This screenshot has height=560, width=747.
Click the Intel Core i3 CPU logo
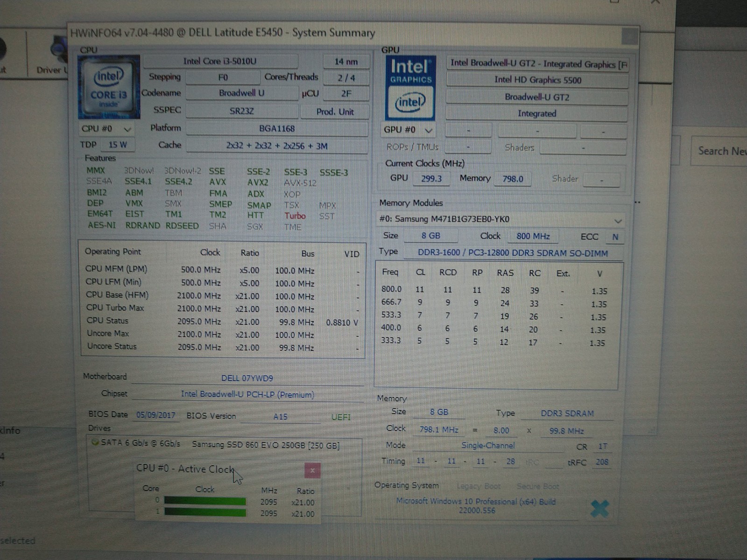click(109, 87)
